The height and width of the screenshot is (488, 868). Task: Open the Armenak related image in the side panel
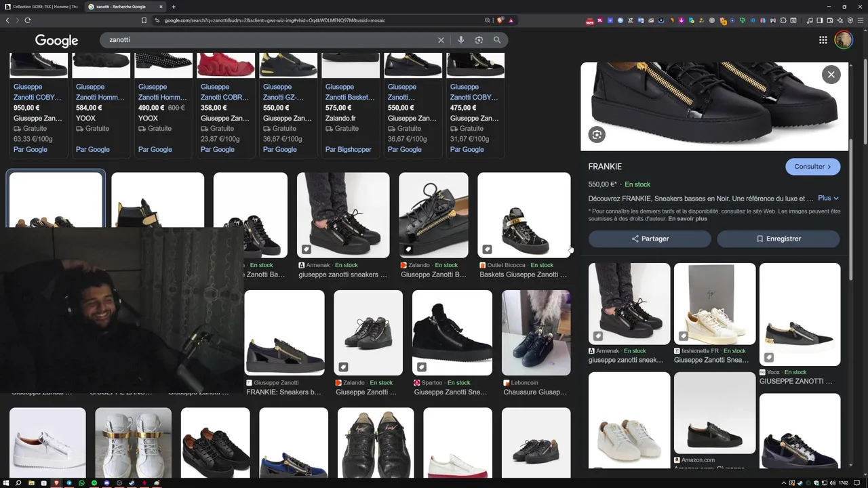(x=629, y=304)
